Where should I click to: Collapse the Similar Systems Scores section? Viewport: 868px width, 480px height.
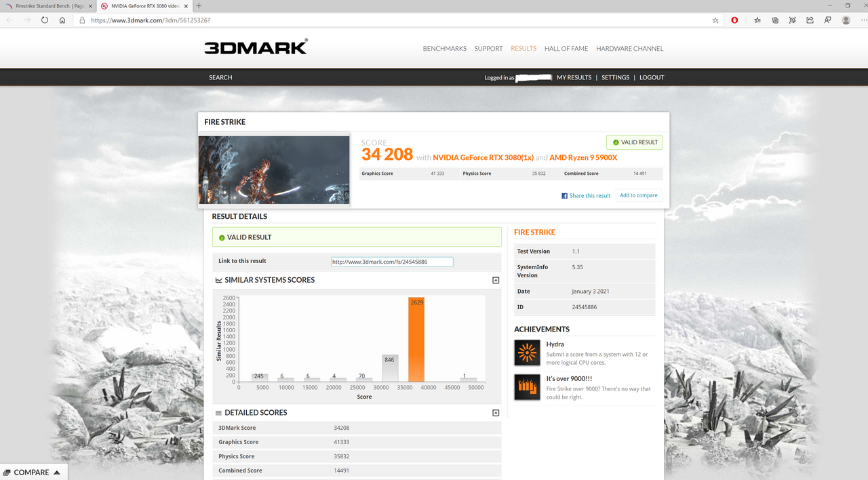point(496,280)
